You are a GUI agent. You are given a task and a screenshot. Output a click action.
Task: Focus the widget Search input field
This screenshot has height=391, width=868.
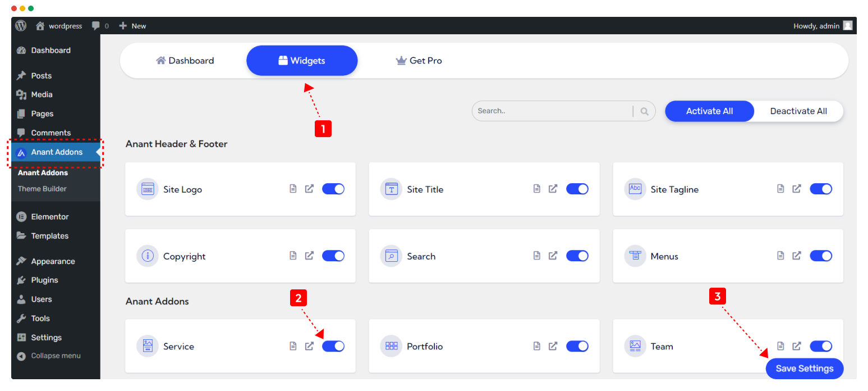coord(553,111)
